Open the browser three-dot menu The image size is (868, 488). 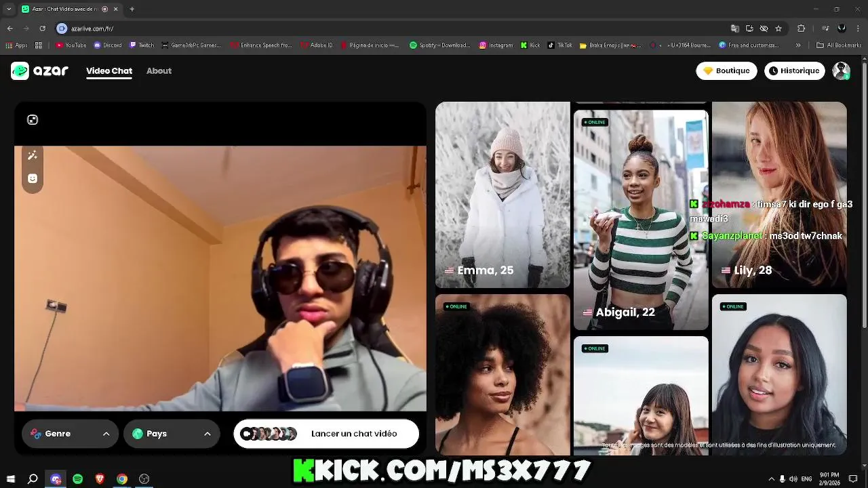tap(857, 28)
